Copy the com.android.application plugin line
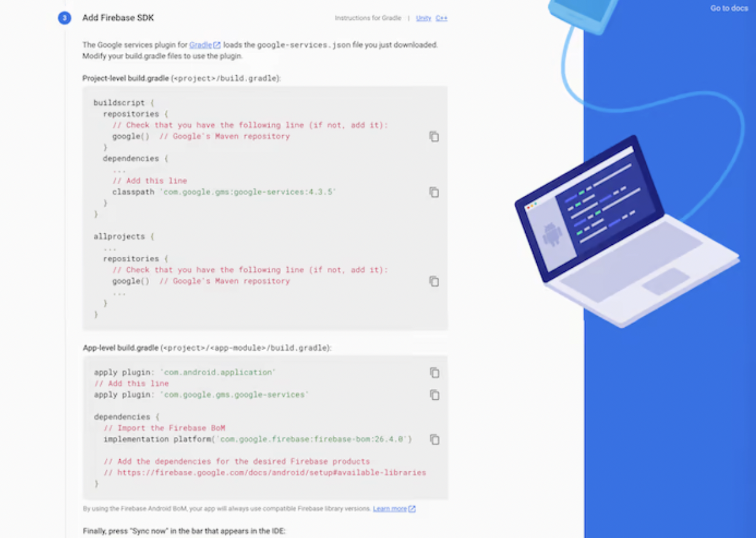 coord(434,373)
